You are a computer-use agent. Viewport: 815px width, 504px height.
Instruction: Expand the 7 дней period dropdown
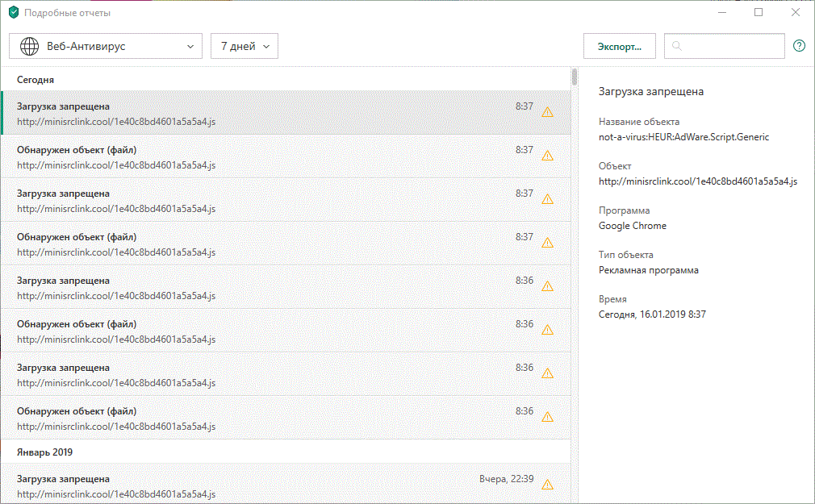[245, 46]
